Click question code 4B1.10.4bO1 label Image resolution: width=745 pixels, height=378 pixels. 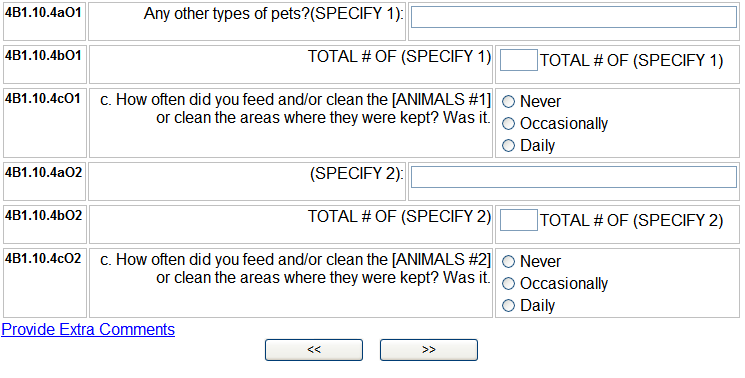pos(43,56)
